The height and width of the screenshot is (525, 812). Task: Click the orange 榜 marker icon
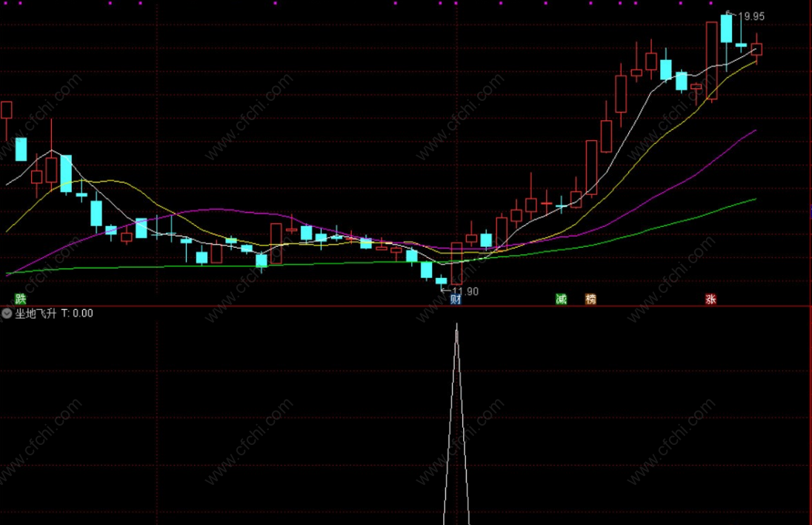tap(590, 299)
